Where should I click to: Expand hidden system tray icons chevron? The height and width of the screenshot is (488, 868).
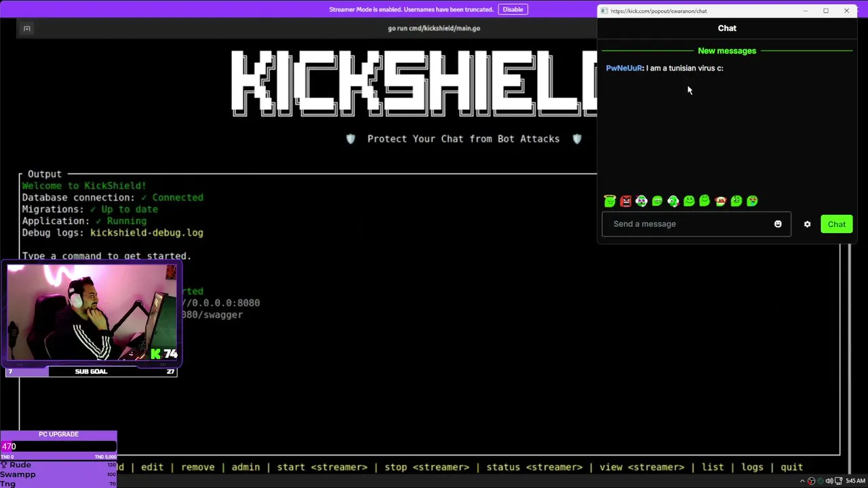tap(803, 481)
